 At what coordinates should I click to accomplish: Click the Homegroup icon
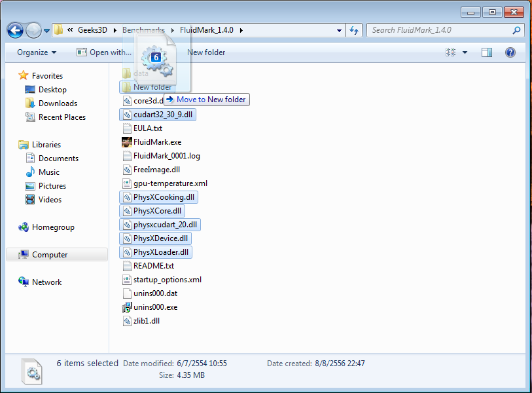pos(24,227)
